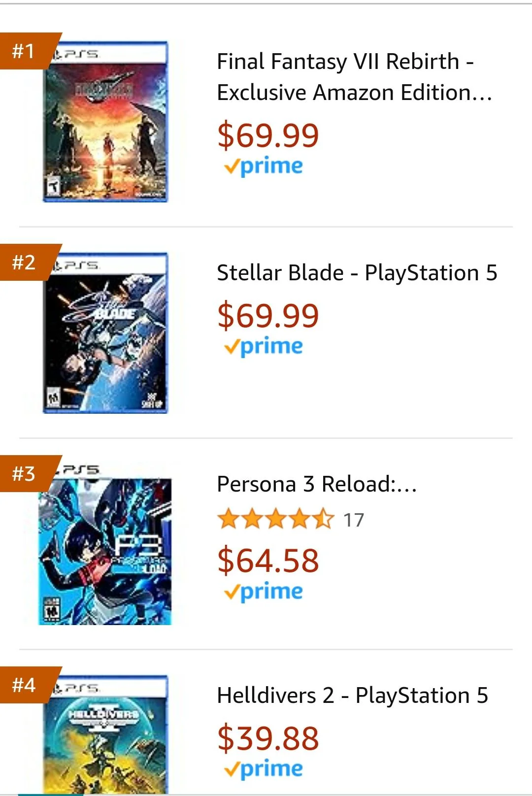Click the prime badge under Helldivers 2

264,769
